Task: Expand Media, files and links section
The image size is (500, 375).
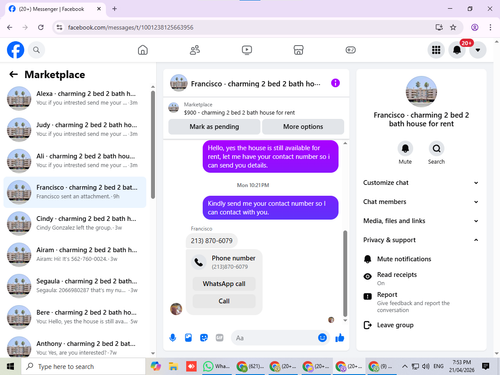Action: pos(421,221)
